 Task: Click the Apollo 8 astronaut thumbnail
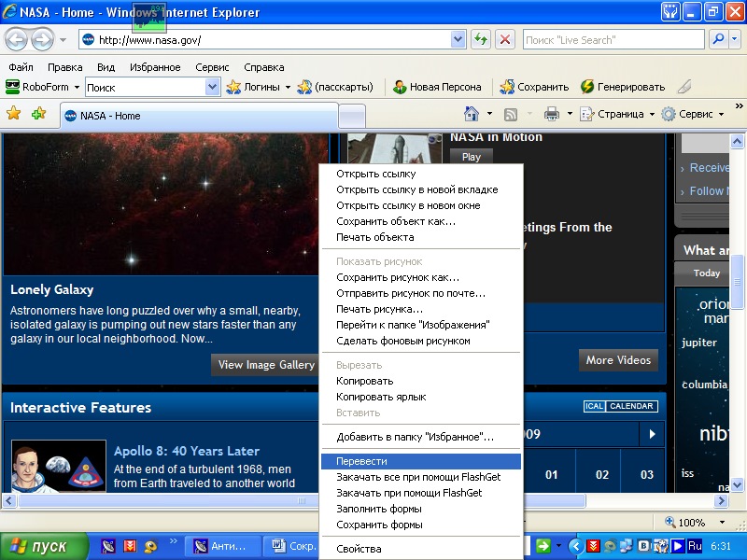point(59,466)
